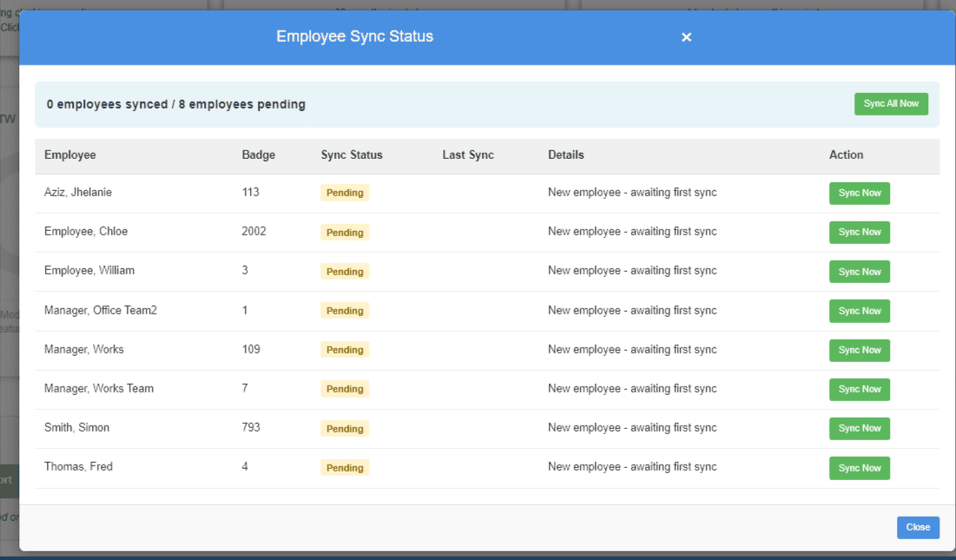This screenshot has height=560, width=956.
Task: Sync Now for Manager, Works Team
Action: [x=859, y=389]
